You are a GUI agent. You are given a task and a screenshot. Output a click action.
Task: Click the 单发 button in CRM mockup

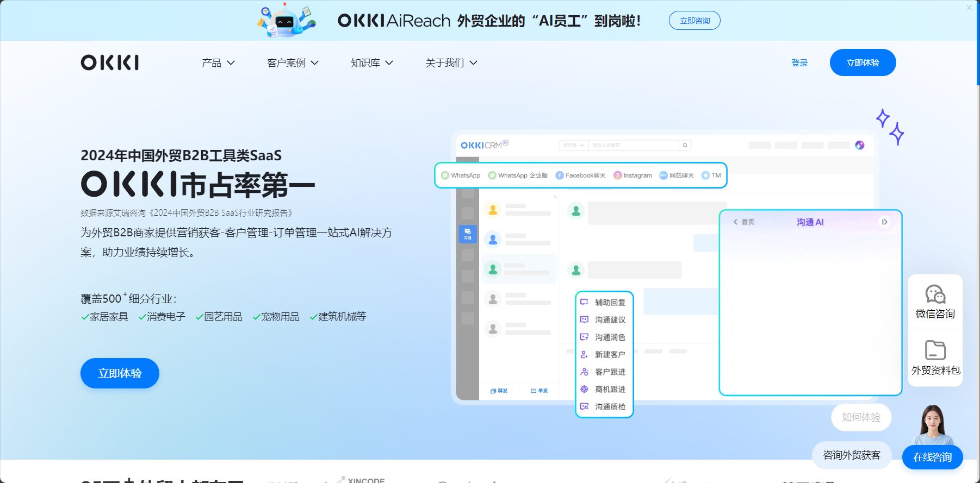pyautogui.click(x=539, y=391)
